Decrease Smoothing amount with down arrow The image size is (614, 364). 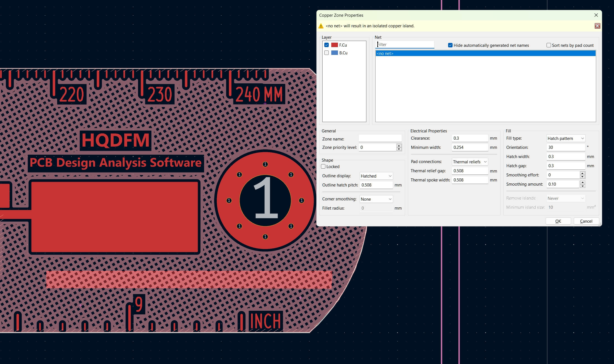click(582, 186)
